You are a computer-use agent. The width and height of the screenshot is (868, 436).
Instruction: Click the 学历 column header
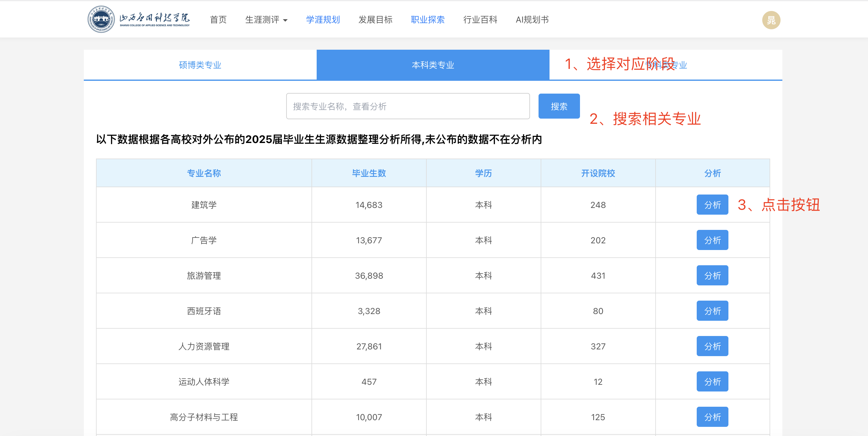click(x=484, y=173)
